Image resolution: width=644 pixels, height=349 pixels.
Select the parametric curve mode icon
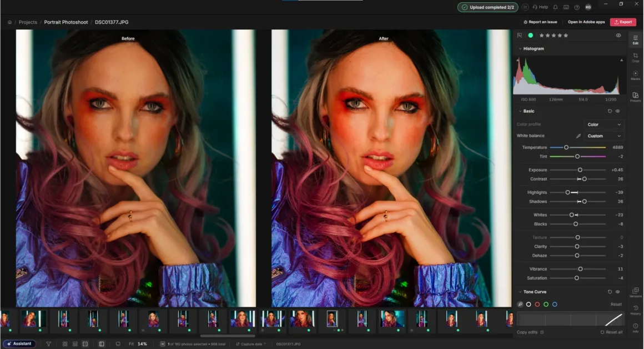tap(520, 304)
